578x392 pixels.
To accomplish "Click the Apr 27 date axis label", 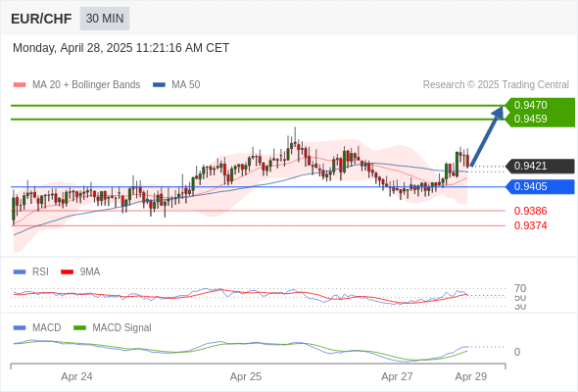I will click(397, 376).
